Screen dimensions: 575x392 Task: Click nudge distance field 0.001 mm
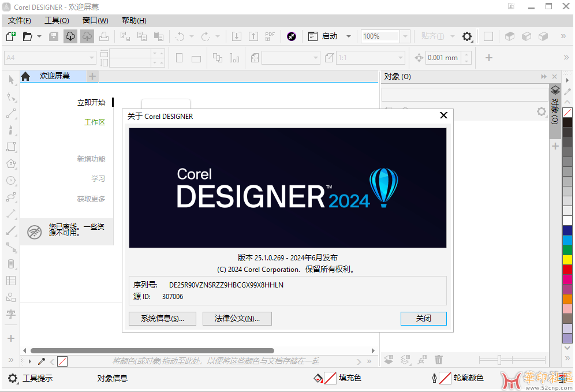pyautogui.click(x=443, y=58)
